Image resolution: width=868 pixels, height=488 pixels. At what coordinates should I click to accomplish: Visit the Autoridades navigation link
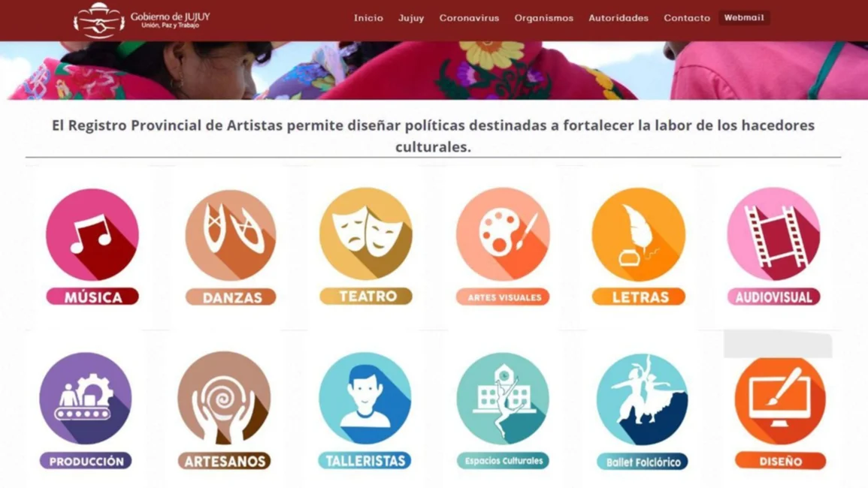pos(618,18)
